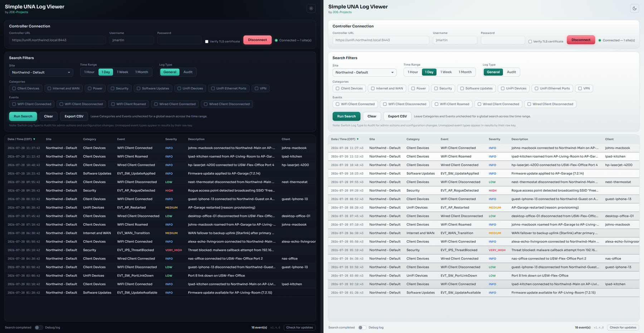Click Controller URL field in light panel

tap(381, 40)
